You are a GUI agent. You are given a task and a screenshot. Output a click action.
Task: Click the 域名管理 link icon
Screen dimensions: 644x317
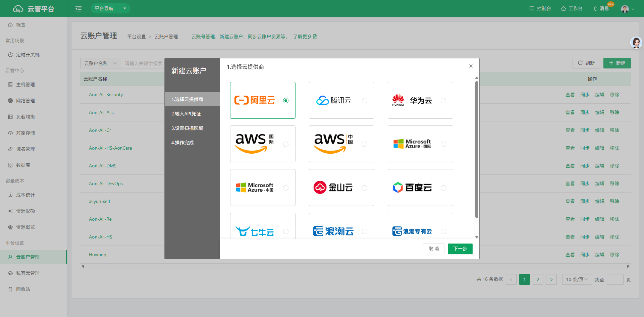(10, 149)
